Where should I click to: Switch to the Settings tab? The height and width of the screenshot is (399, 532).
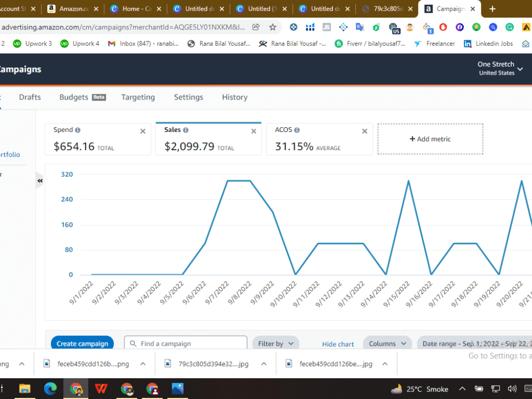189,97
